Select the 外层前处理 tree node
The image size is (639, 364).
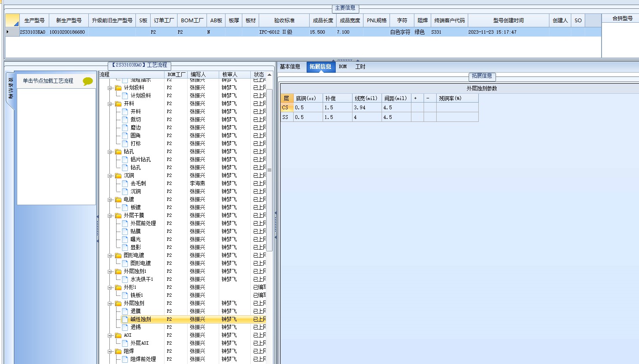coord(143,224)
